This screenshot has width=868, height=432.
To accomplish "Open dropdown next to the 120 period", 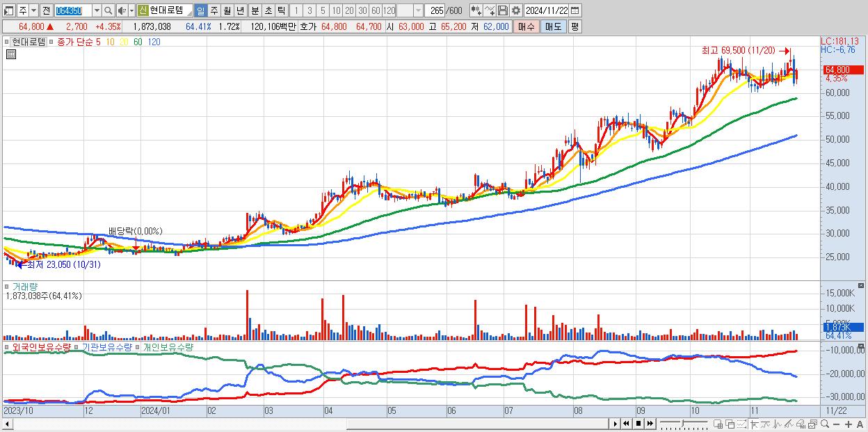I will pyautogui.click(x=419, y=10).
